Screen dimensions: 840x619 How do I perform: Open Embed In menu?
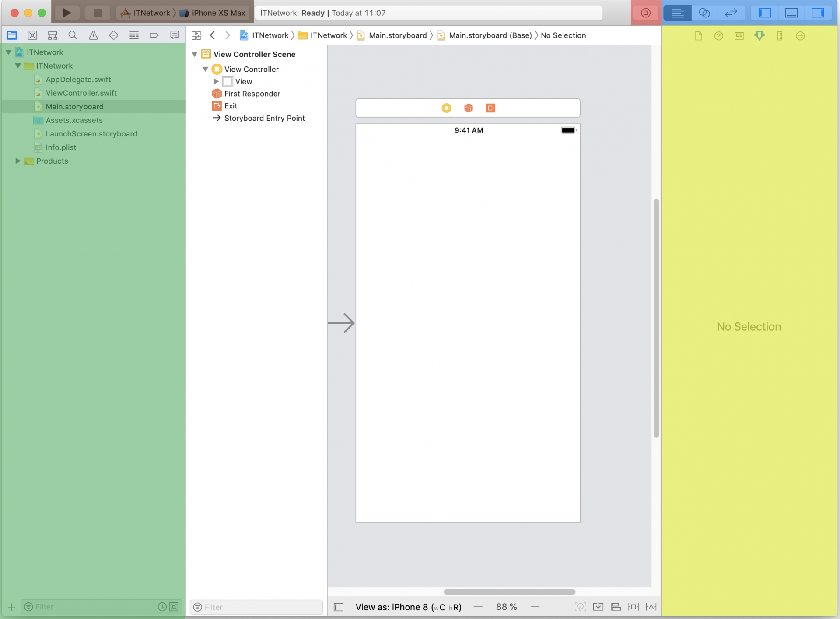(598, 607)
